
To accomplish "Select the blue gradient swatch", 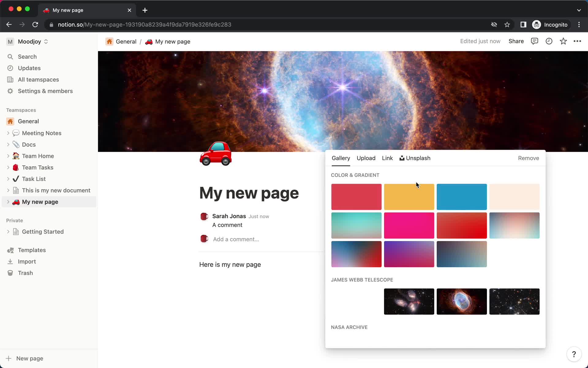I will point(462,254).
